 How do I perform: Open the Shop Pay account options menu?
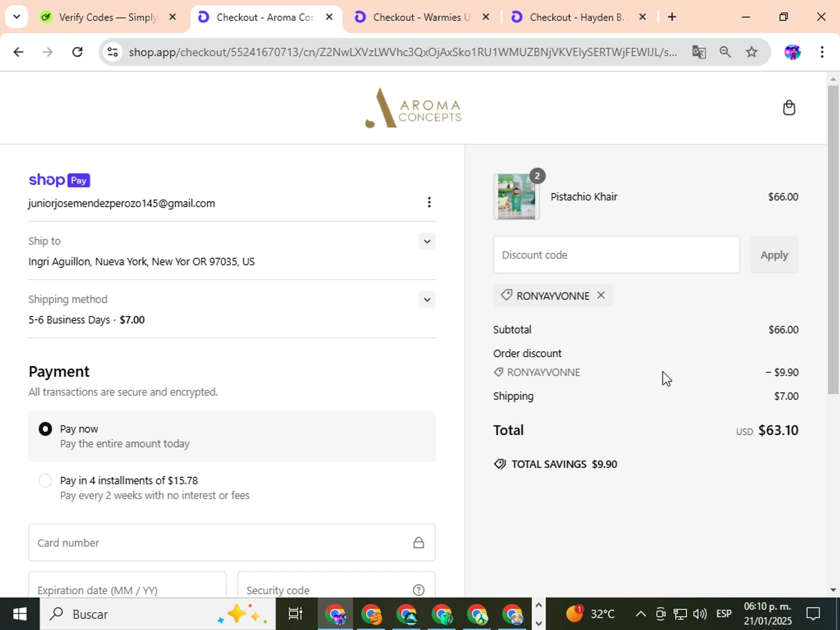click(x=429, y=202)
